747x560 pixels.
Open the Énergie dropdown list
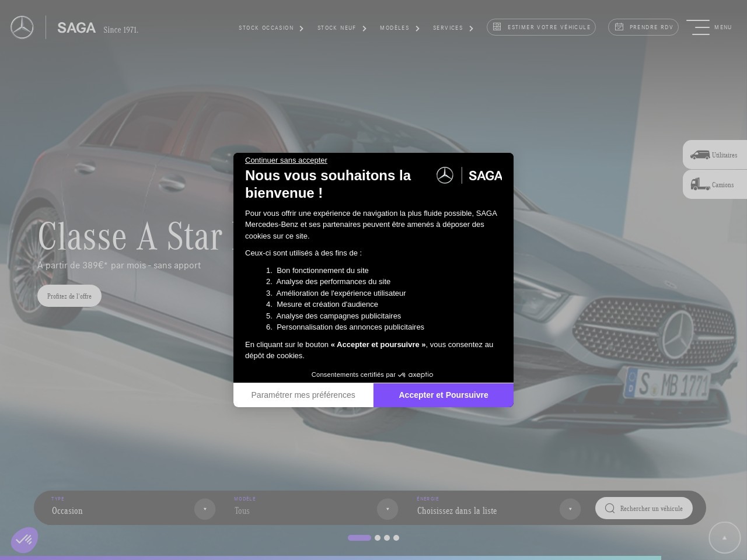pyautogui.click(x=498, y=509)
